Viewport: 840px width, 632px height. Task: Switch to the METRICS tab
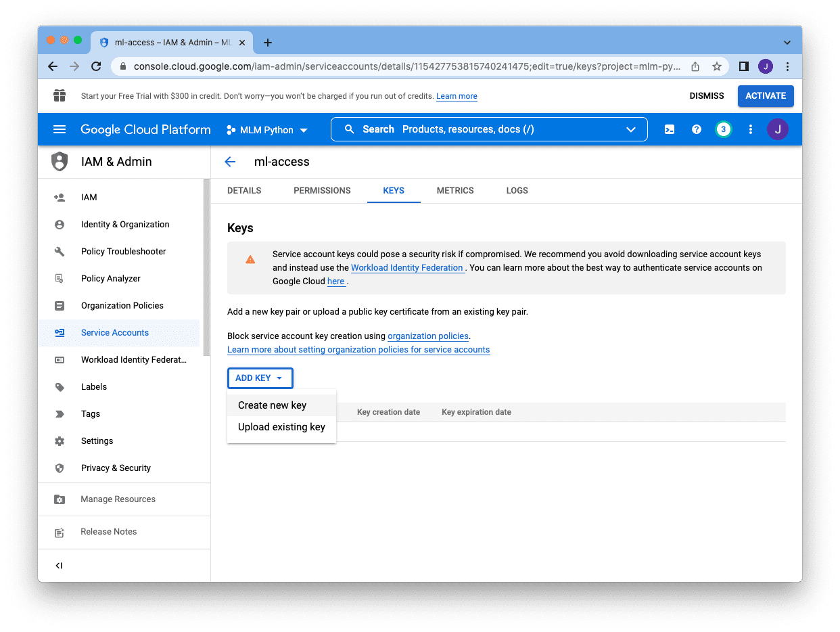pyautogui.click(x=455, y=191)
